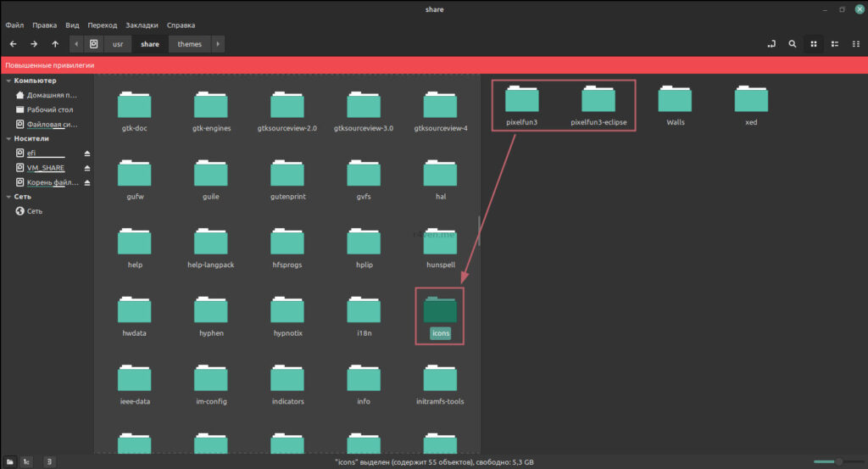Collapse the Компьютер sidebar section
The height and width of the screenshot is (469, 868).
pos(8,81)
